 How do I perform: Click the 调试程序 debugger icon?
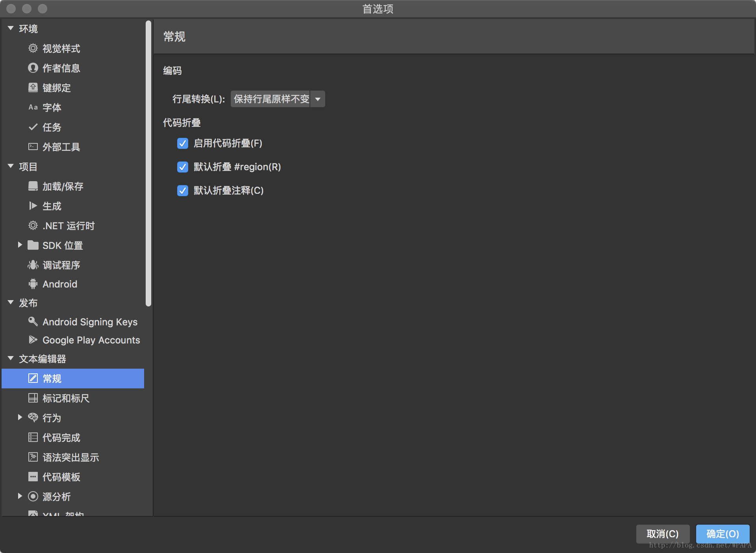33,265
